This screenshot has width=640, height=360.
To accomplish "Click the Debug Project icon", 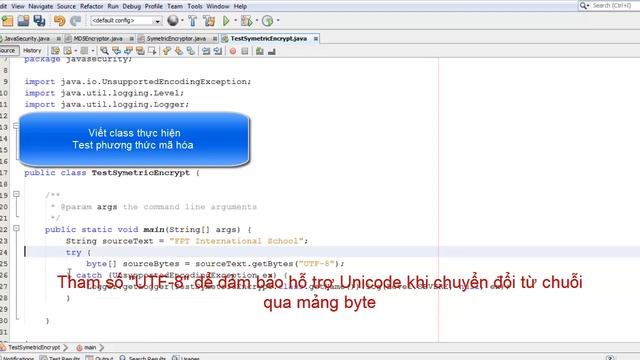I will [x=247, y=20].
